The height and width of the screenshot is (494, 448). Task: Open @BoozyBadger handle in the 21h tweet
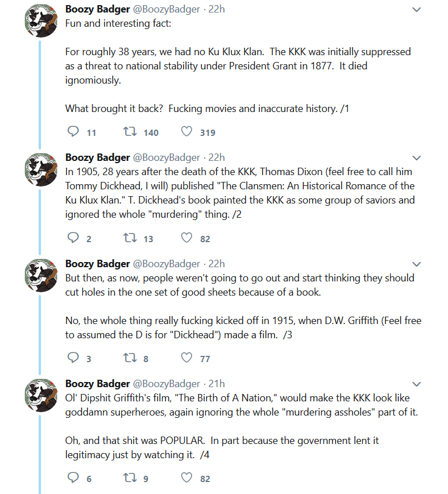pos(167,384)
